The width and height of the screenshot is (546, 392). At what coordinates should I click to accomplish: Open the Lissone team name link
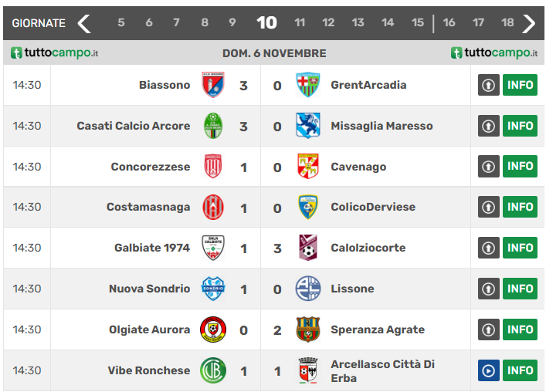[x=352, y=289]
